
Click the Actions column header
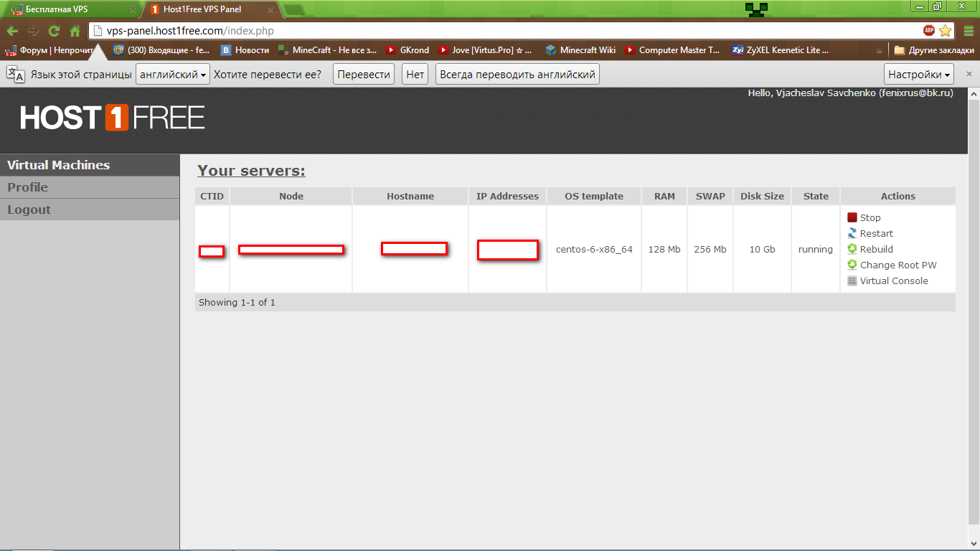[898, 196]
